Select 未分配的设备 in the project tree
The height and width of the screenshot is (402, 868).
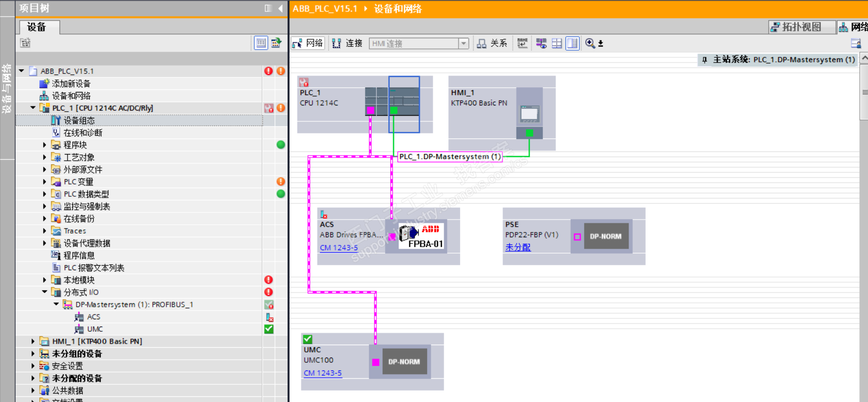coord(77,378)
